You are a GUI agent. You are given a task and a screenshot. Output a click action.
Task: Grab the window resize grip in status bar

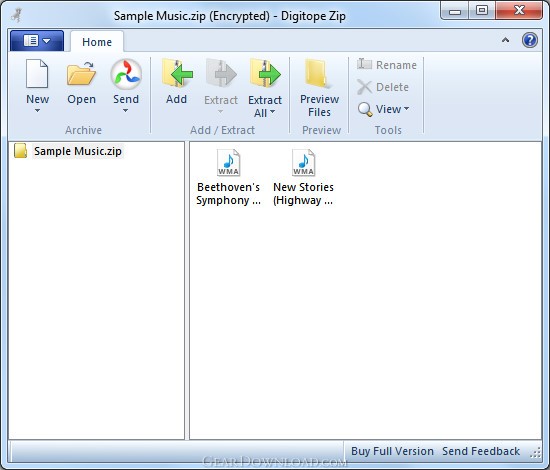tap(535, 452)
